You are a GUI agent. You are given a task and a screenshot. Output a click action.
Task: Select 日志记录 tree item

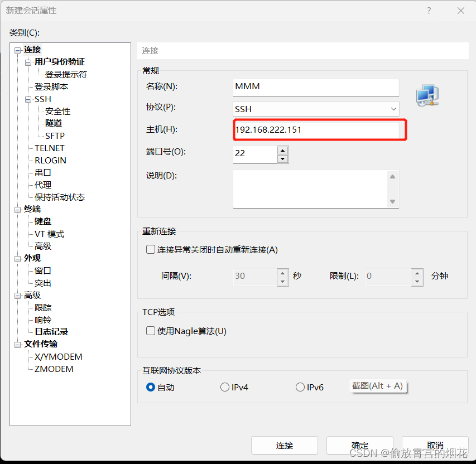pyautogui.click(x=51, y=332)
